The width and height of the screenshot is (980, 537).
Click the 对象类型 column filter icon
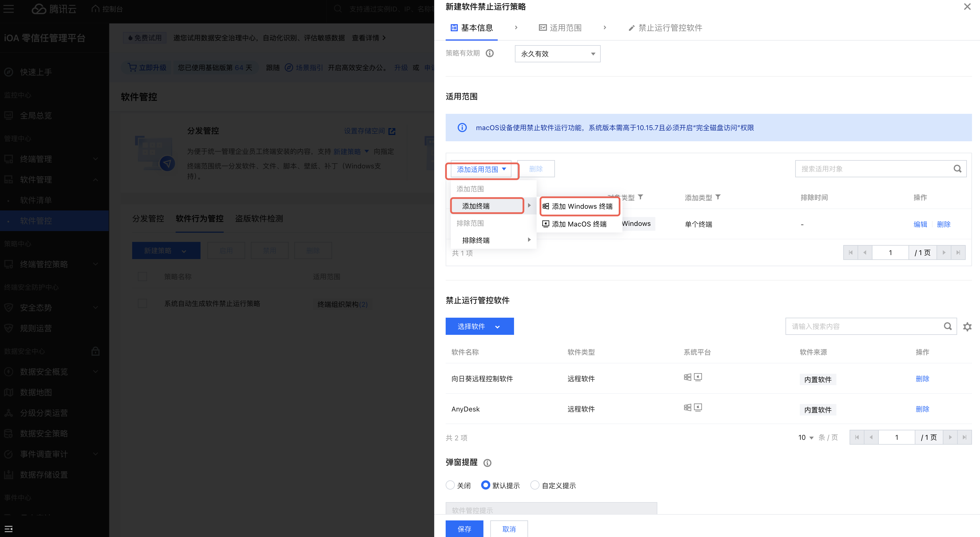641,197
